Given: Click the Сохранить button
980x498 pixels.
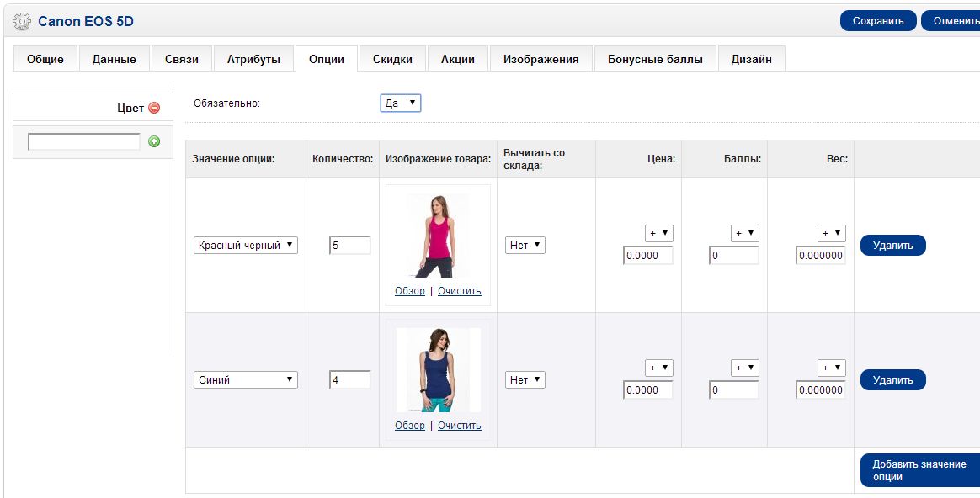Looking at the screenshot, I should coord(877,21).
